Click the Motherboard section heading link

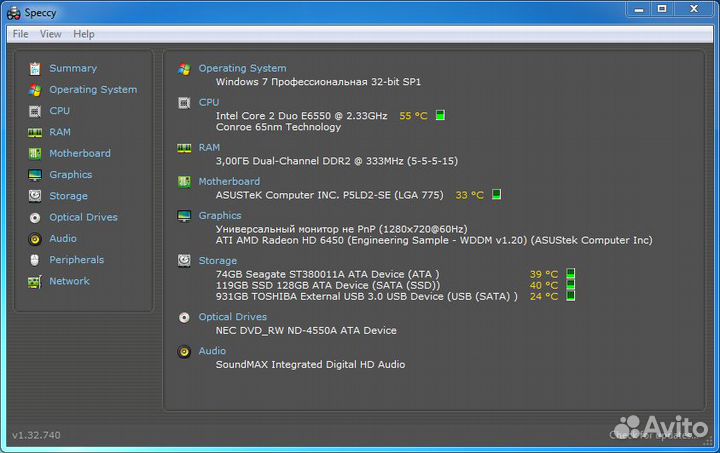click(229, 182)
